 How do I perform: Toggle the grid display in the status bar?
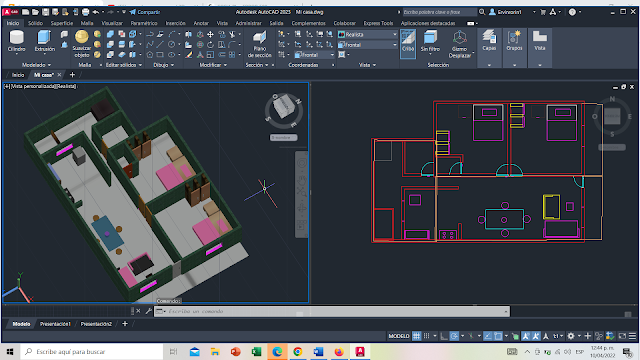click(x=416, y=336)
